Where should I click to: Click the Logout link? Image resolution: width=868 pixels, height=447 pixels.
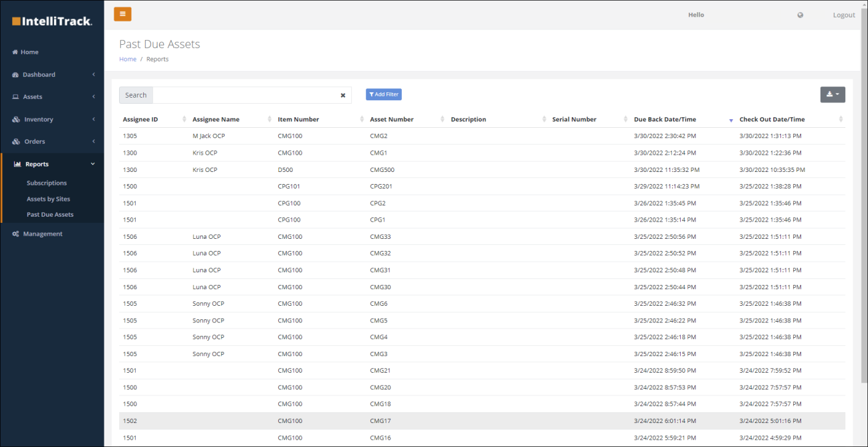click(x=844, y=15)
